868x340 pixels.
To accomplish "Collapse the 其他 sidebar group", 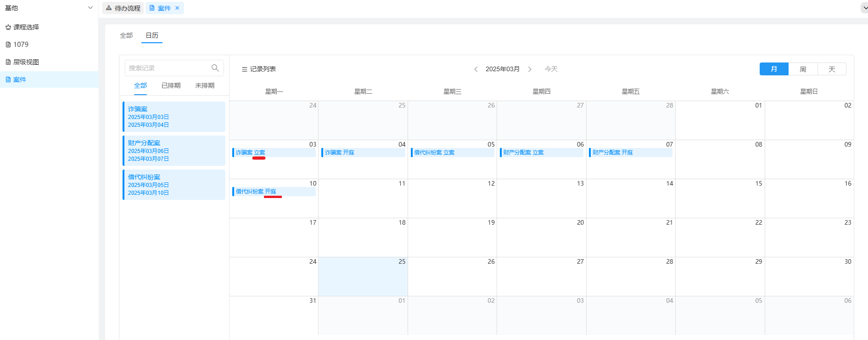I will [x=90, y=8].
